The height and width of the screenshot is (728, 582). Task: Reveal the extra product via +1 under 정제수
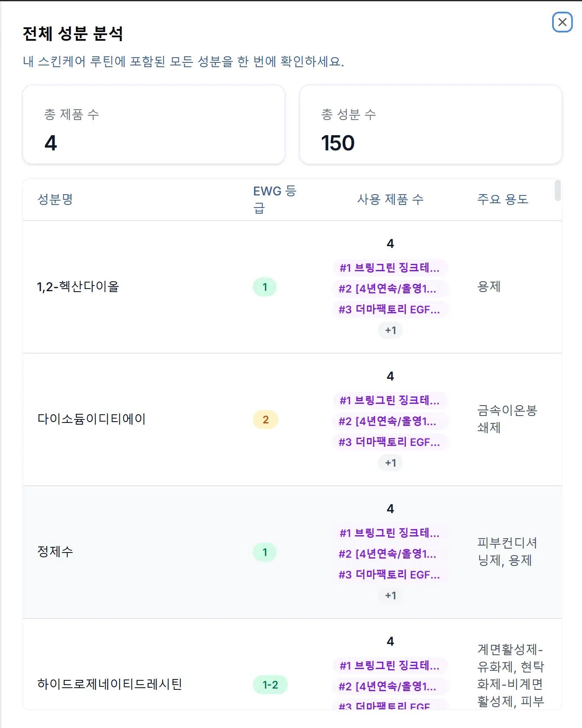tap(389, 596)
